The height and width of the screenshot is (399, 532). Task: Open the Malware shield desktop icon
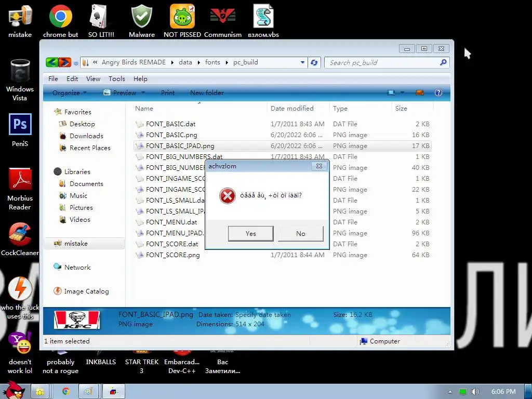141,16
